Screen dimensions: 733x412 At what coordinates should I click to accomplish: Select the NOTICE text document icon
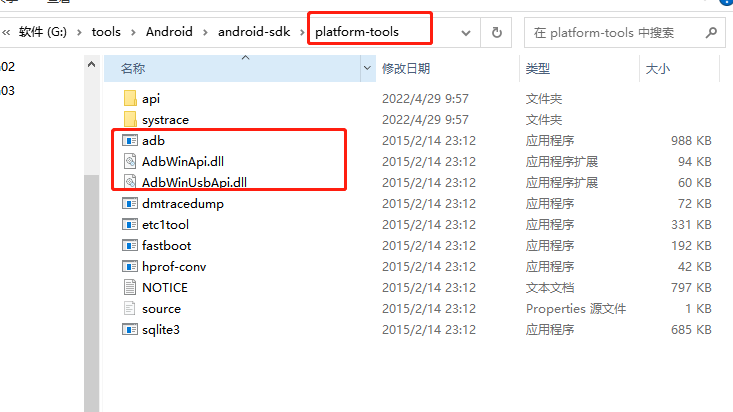click(x=130, y=287)
